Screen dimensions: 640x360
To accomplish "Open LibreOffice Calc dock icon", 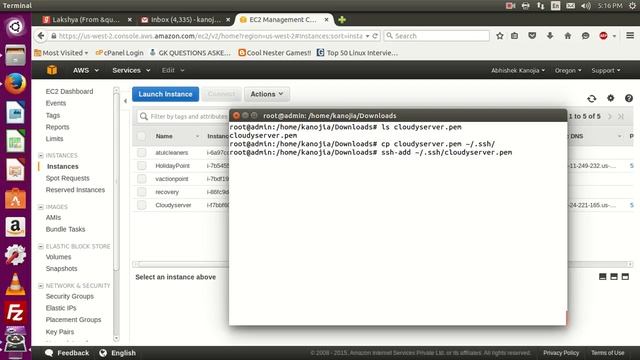I will click(x=15, y=141).
